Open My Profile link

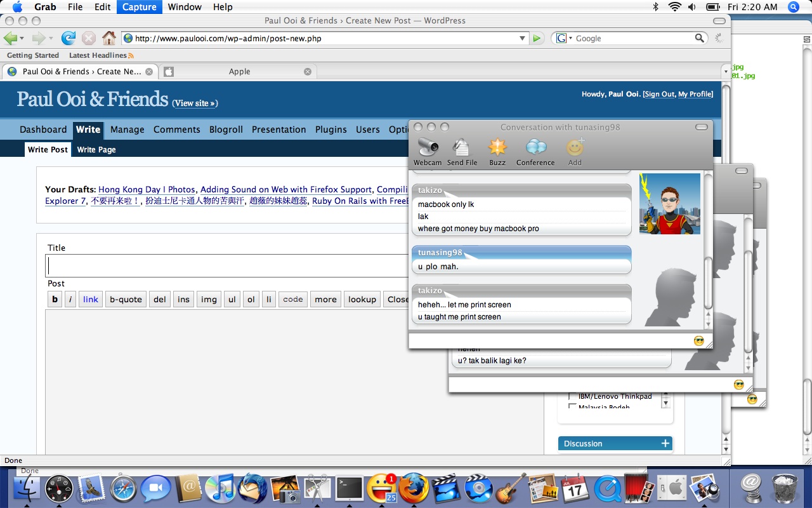[695, 94]
